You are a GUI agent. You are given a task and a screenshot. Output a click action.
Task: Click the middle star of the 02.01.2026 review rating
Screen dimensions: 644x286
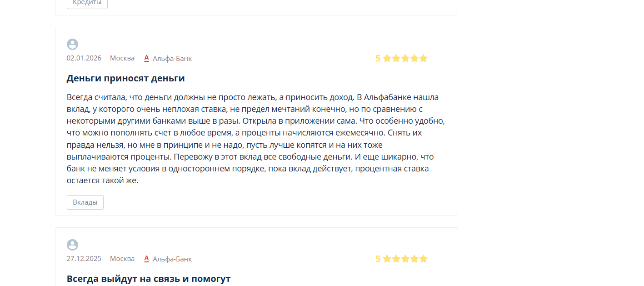(x=405, y=58)
